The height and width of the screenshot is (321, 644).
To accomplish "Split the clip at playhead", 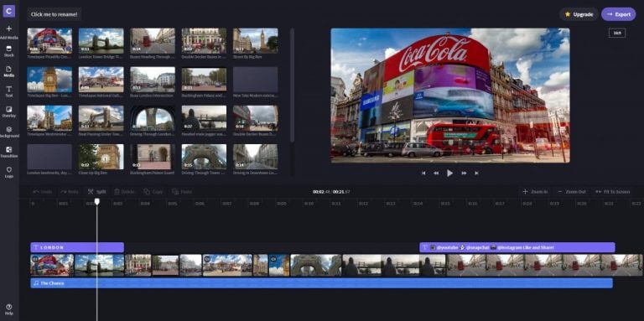I will (96, 192).
